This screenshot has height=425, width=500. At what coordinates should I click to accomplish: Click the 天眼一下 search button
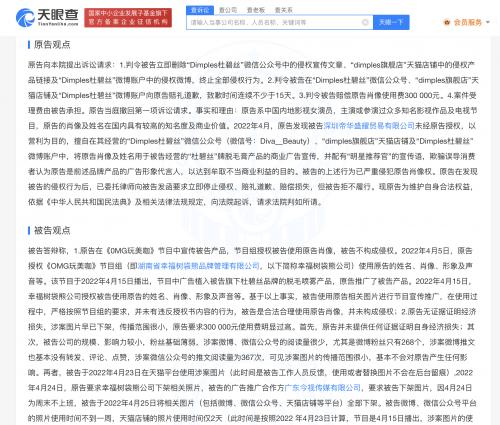391,22
